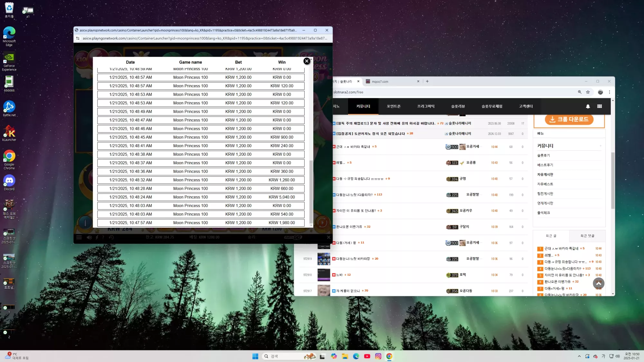Click the scroll-to-top arrow button
Viewport: 644px width, 362px height.
(599, 283)
